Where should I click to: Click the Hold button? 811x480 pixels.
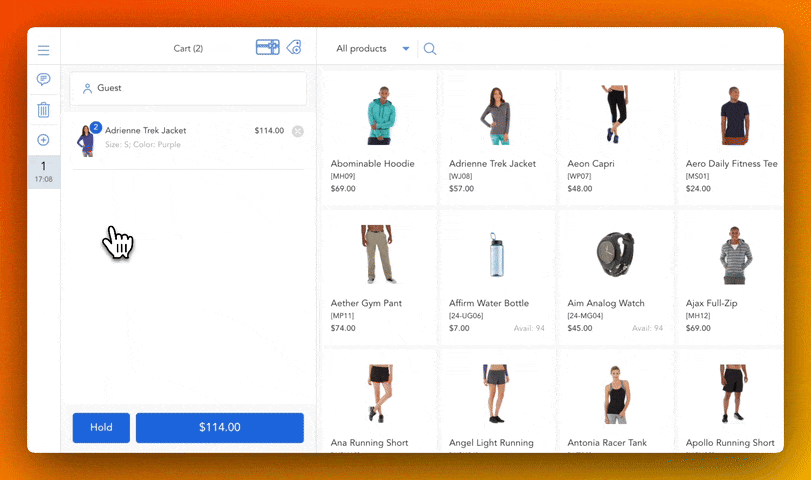pyautogui.click(x=101, y=427)
